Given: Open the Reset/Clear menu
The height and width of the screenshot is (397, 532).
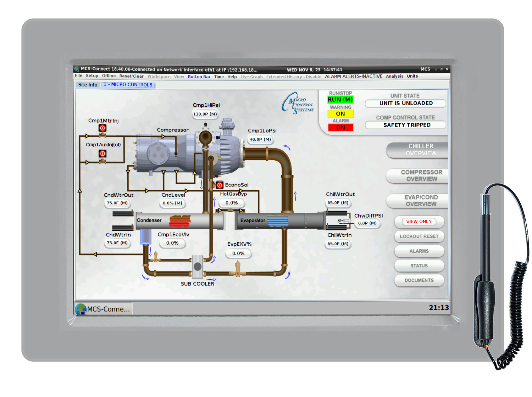Looking at the screenshot, I should click(131, 76).
